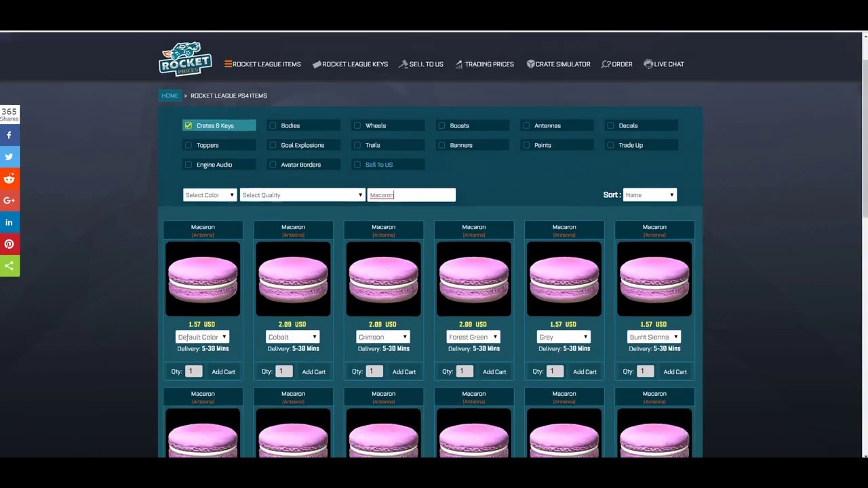The height and width of the screenshot is (488, 868).
Task: Add Crimson Macaron to cart
Action: coord(404,371)
